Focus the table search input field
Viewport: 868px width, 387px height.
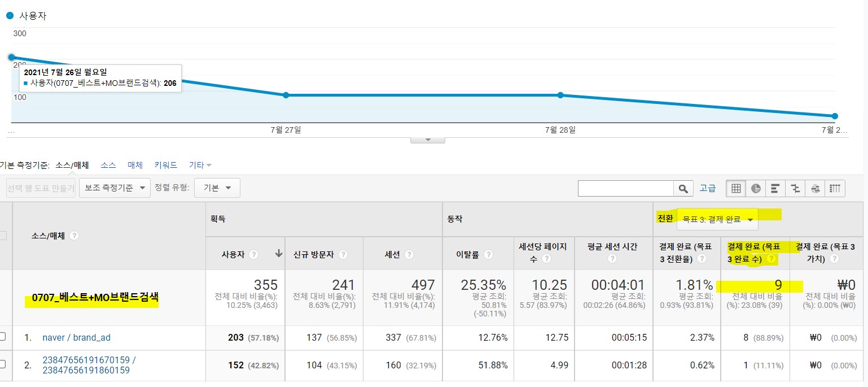[626, 189]
